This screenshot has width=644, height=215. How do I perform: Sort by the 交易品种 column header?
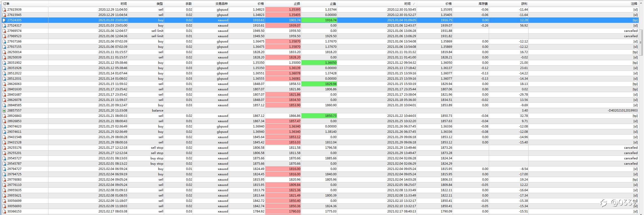[x=211, y=4]
